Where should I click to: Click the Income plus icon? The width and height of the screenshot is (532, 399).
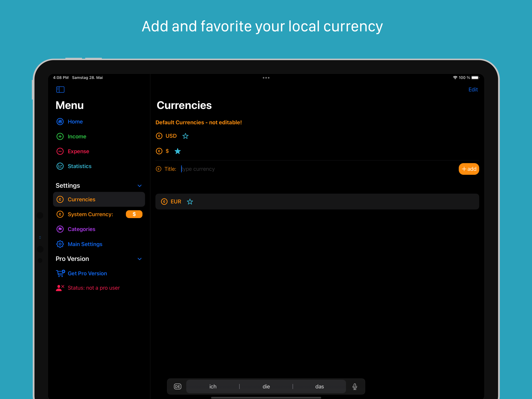60,136
